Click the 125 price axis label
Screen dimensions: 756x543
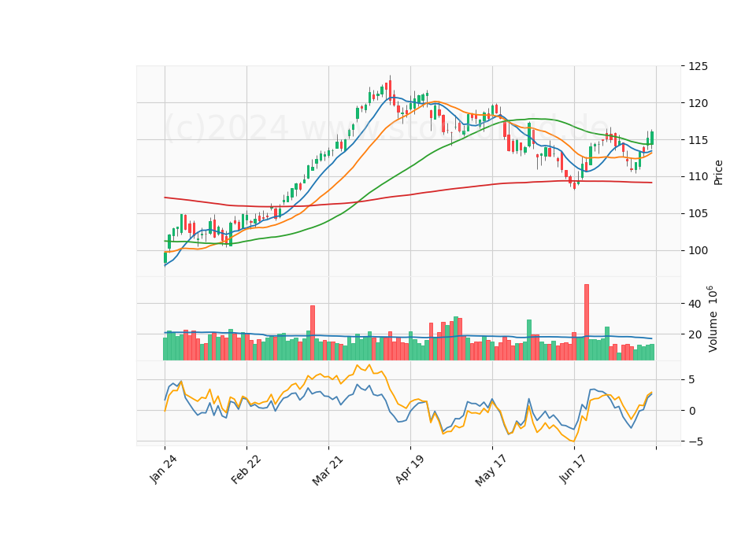[x=699, y=66]
